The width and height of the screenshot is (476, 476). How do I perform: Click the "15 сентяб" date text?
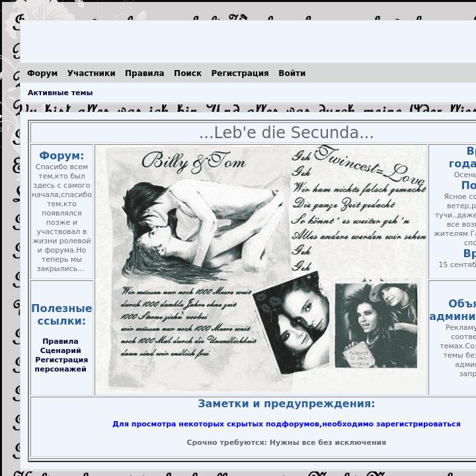pos(457,264)
